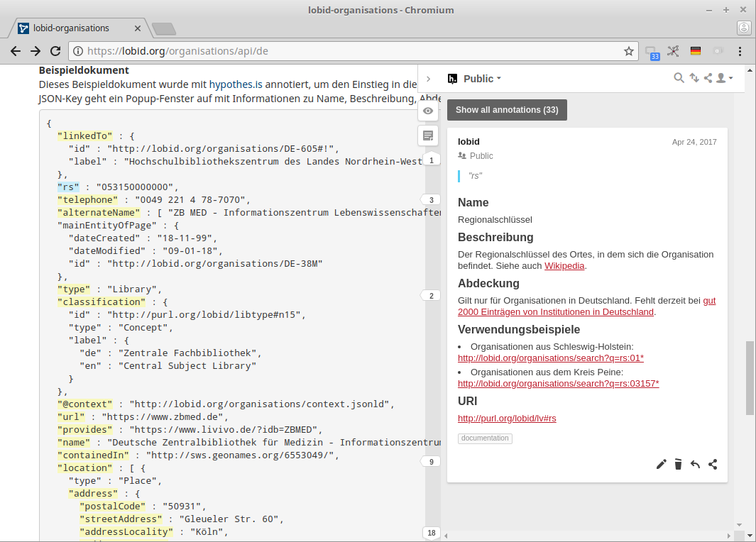Click the new page note icon
The width and height of the screenshot is (756, 542).
427,135
